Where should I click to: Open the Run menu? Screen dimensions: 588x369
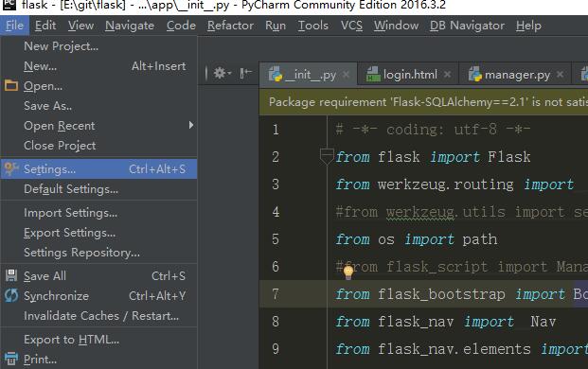(276, 26)
